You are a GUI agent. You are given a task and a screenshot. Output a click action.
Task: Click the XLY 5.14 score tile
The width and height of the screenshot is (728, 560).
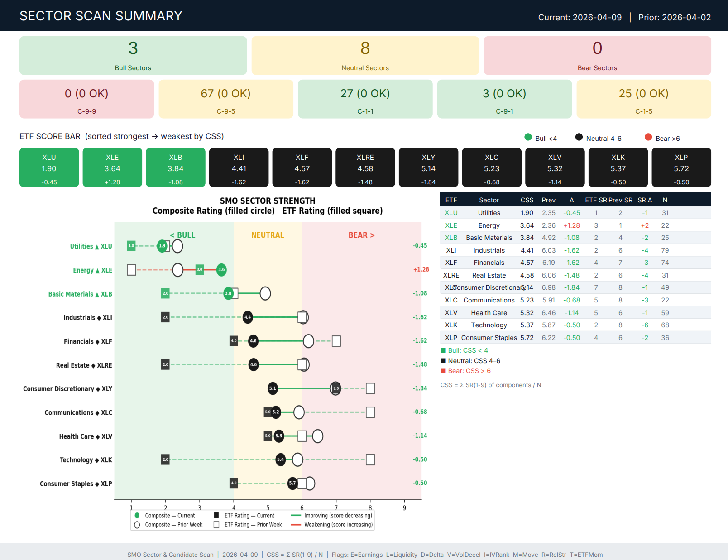coord(428,168)
